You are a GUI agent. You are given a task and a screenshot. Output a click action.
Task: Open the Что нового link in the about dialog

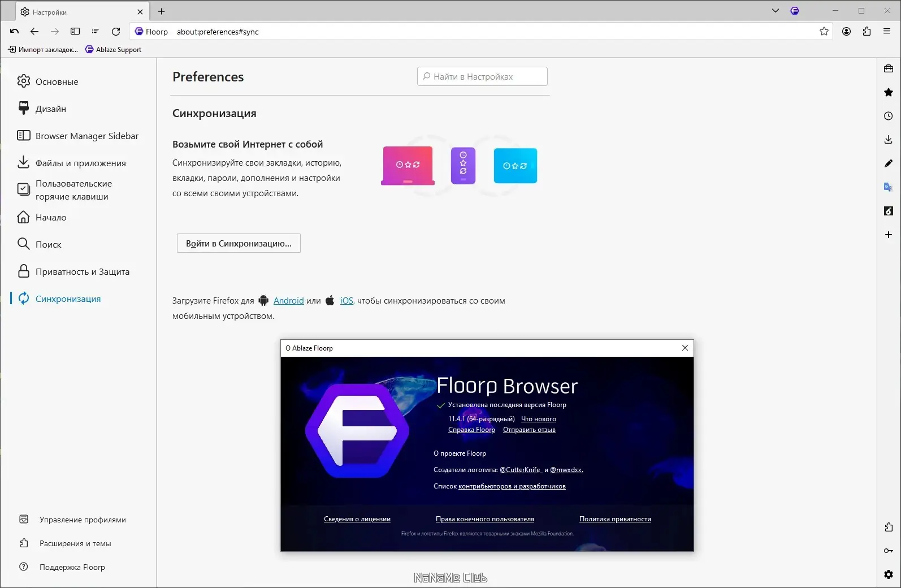click(539, 419)
